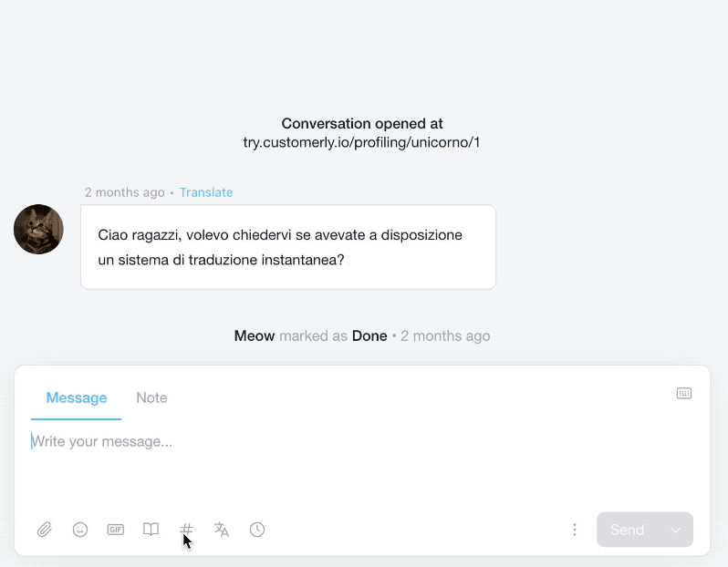Show keyboard shortcuts via the keyboard icon
The height and width of the screenshot is (567, 728).
684,394
